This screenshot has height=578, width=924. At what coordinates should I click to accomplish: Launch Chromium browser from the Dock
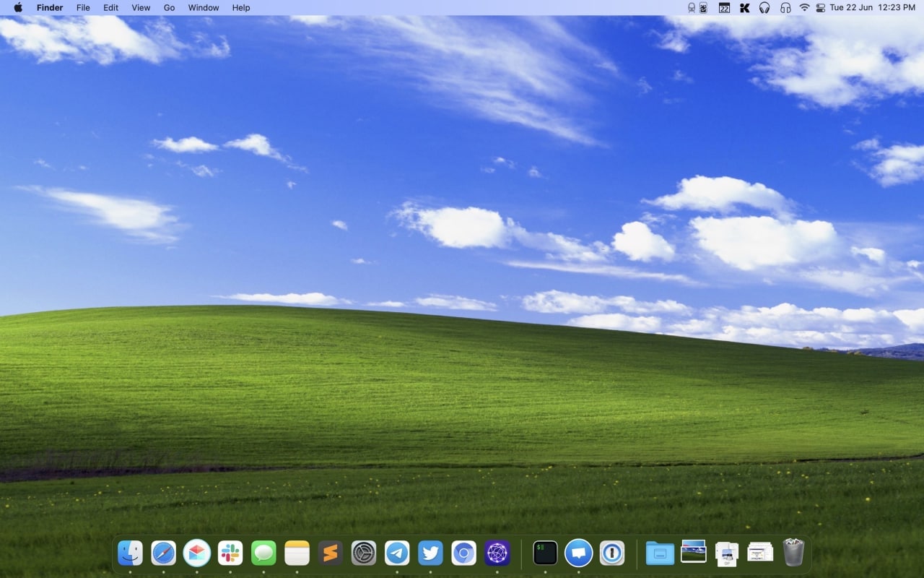(464, 553)
